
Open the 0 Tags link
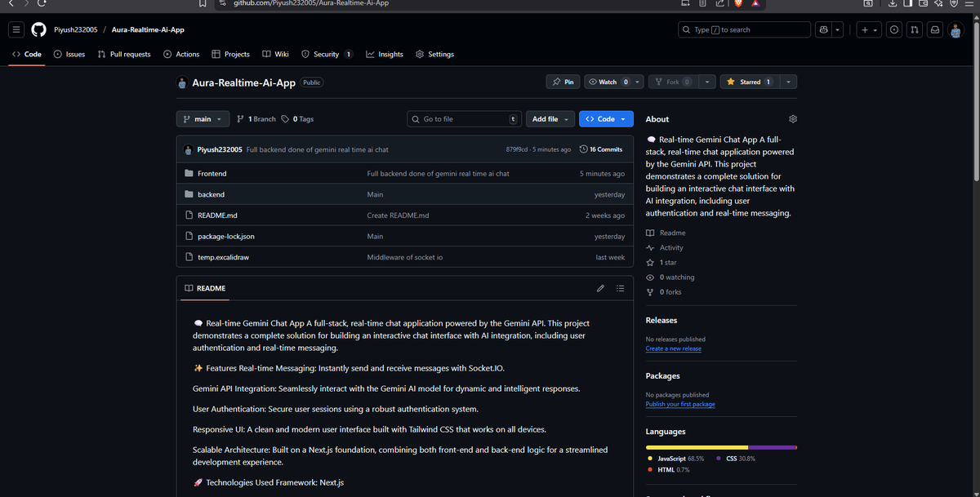[297, 119]
